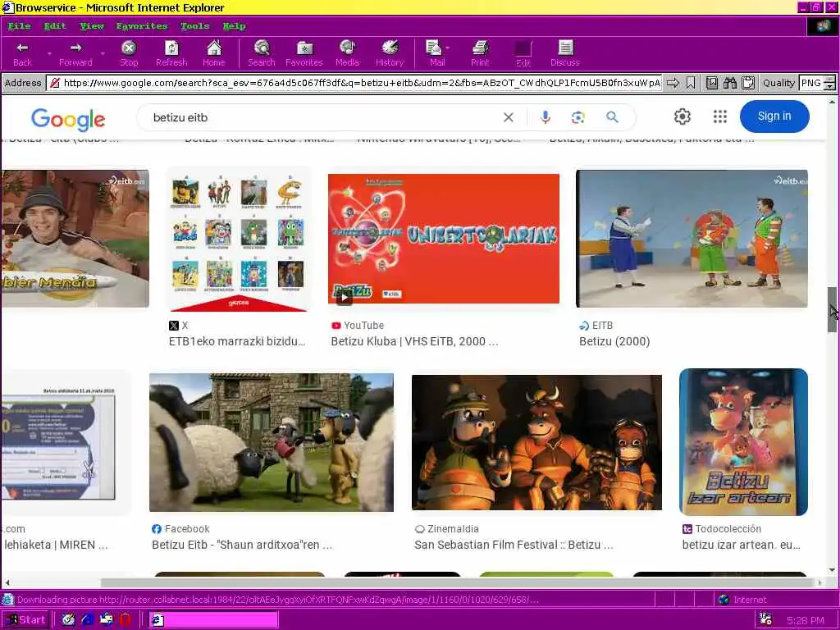Click the Go arrow next to address bar
This screenshot has width=840, height=630.
click(x=673, y=83)
